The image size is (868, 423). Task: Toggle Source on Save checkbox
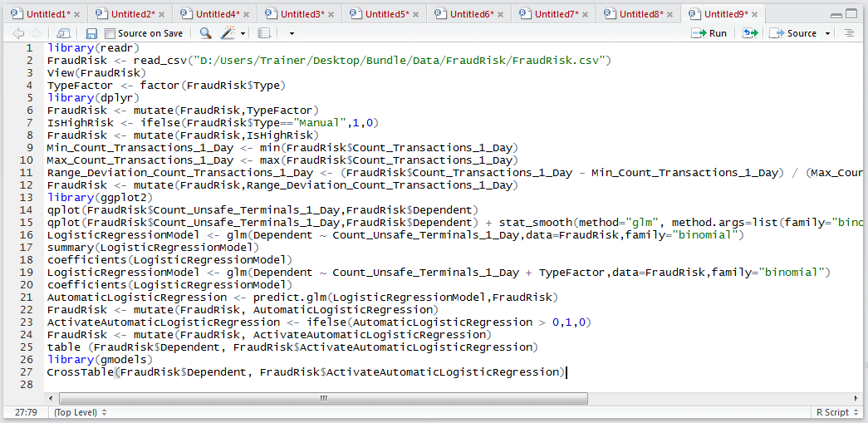pyautogui.click(x=110, y=33)
